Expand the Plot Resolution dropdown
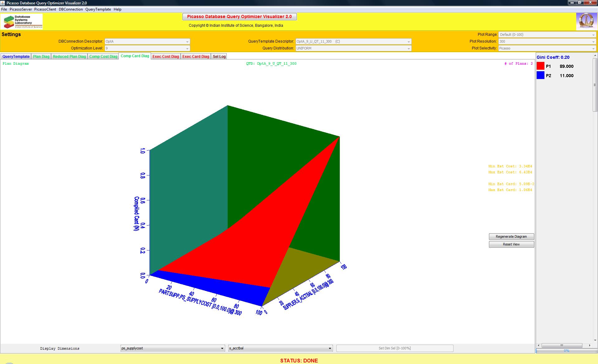The image size is (598, 364). pyautogui.click(x=547, y=41)
